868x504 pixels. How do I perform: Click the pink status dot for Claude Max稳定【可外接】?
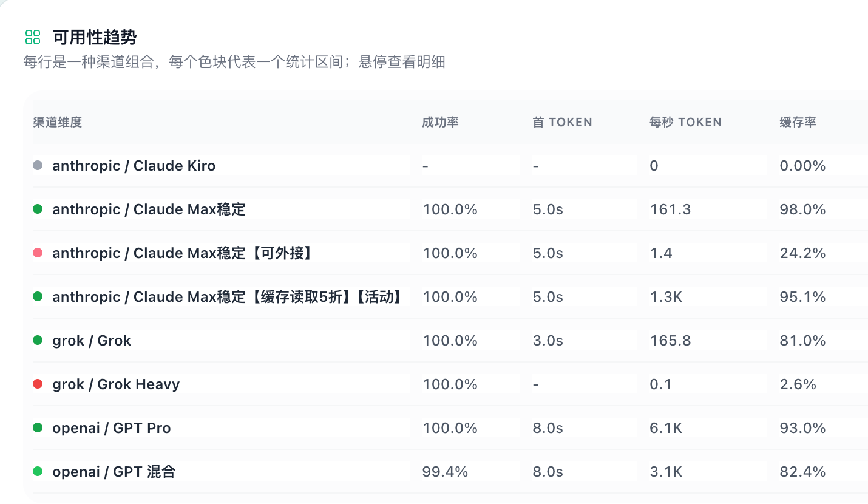click(38, 253)
